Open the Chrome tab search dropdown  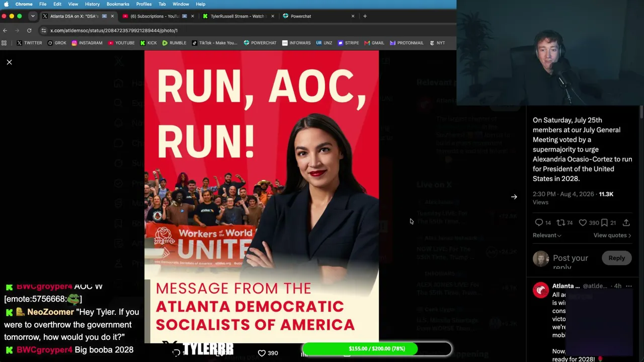coord(33,16)
